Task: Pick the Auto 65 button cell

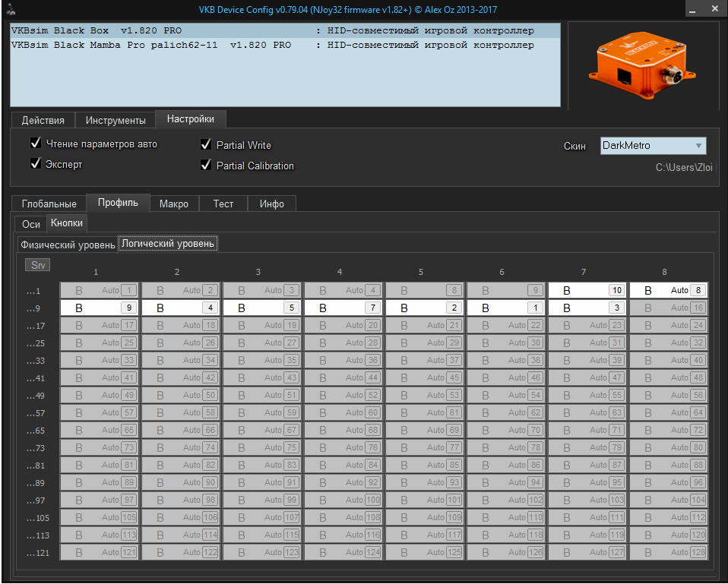Action: pyautogui.click(x=100, y=430)
